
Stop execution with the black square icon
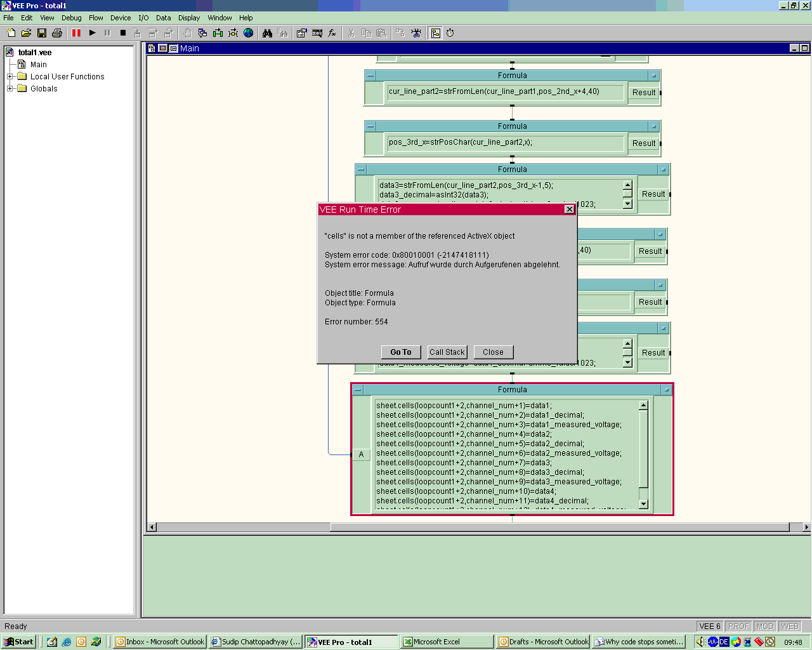tap(123, 33)
